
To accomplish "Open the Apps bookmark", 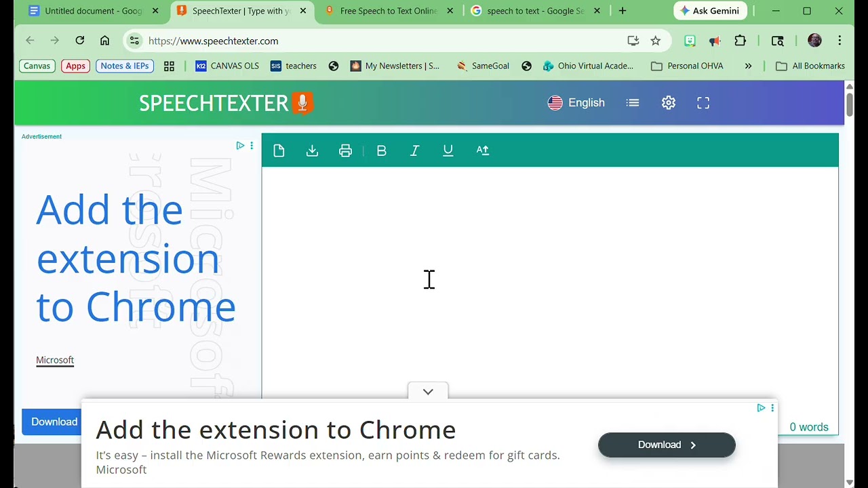I will coord(75,66).
